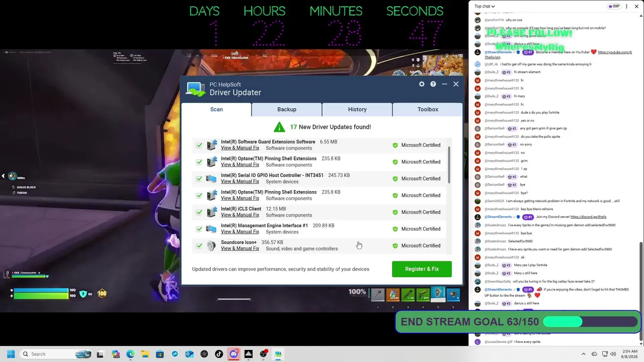Open the dark round taskbar app beside Outlook
The height and width of the screenshot is (362, 644).
point(204,354)
